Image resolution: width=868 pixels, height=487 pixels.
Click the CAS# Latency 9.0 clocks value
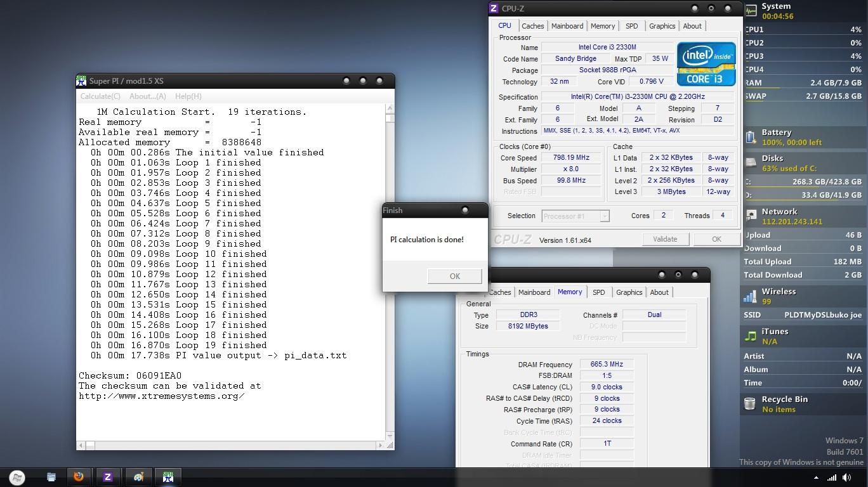[607, 387]
